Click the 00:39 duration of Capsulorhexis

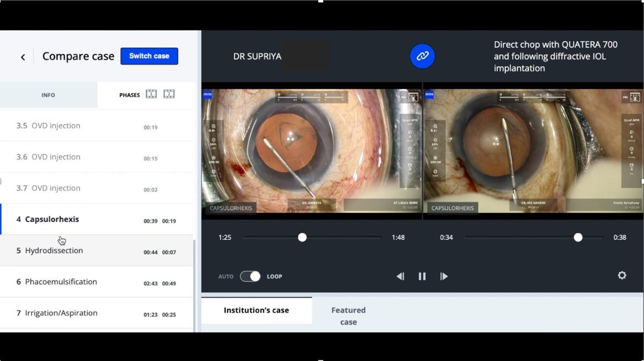pyautogui.click(x=150, y=221)
